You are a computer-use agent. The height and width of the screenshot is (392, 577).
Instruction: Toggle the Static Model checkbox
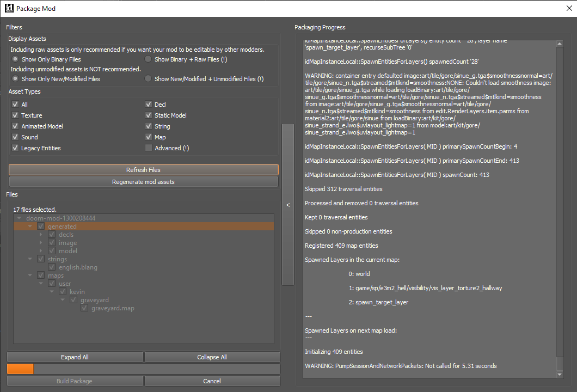149,115
